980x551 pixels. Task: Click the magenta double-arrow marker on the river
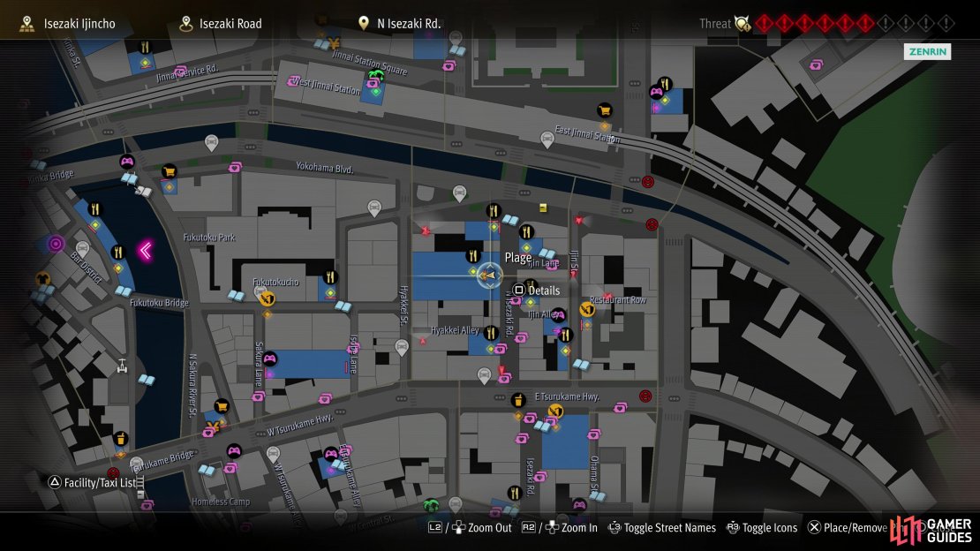click(146, 251)
